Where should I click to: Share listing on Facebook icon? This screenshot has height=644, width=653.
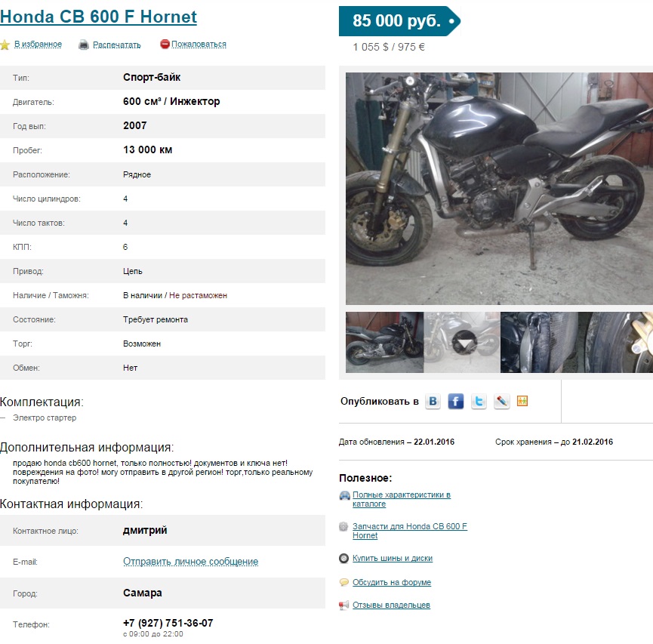point(456,401)
